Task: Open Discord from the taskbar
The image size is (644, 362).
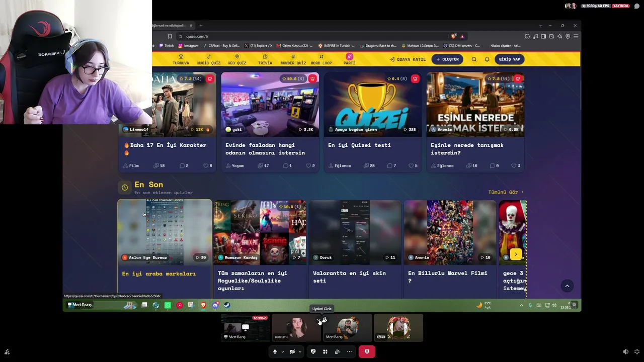Action: (x=215, y=305)
